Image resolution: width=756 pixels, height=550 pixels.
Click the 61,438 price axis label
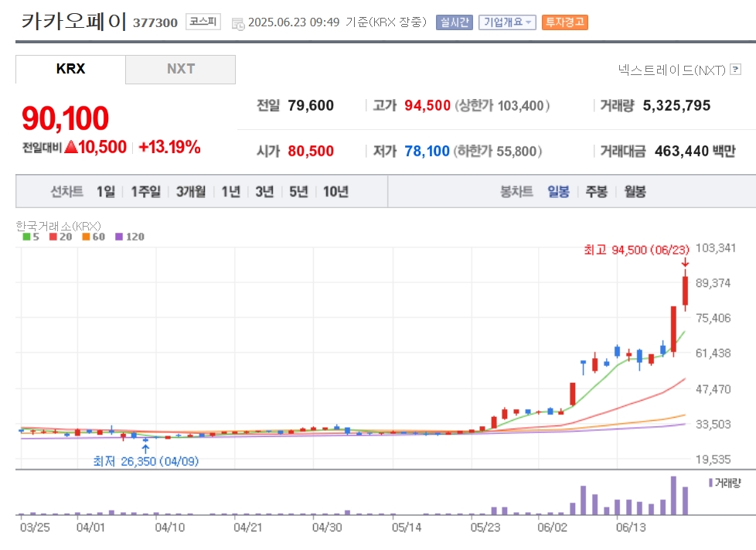pos(713,354)
